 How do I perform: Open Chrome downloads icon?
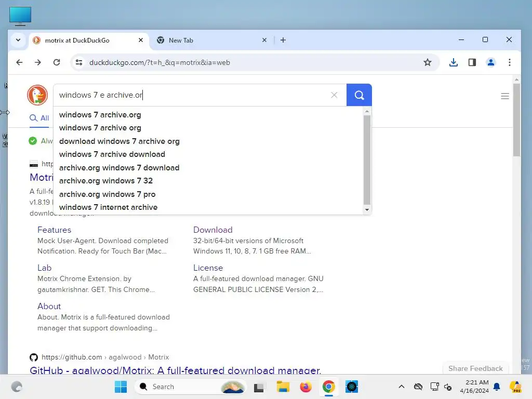(453, 62)
